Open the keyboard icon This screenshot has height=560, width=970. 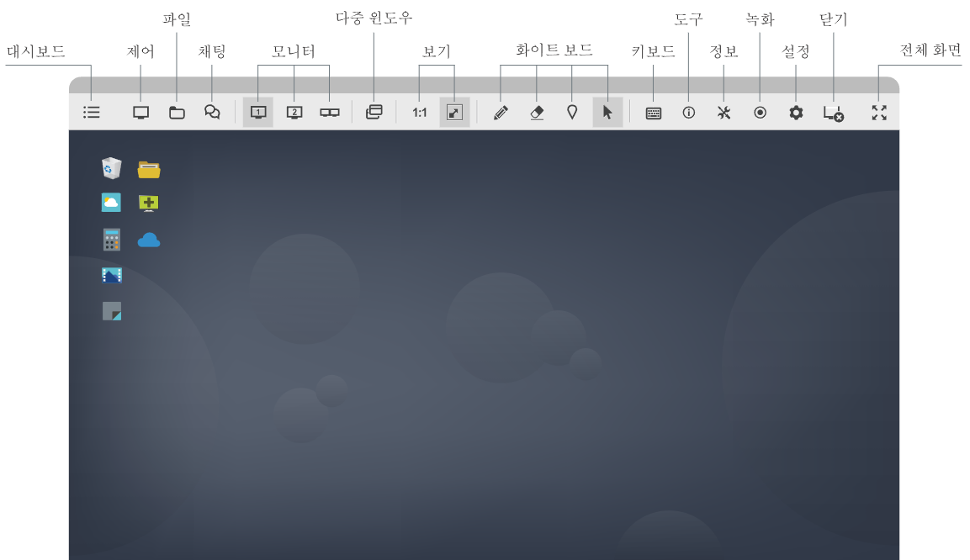click(x=654, y=114)
